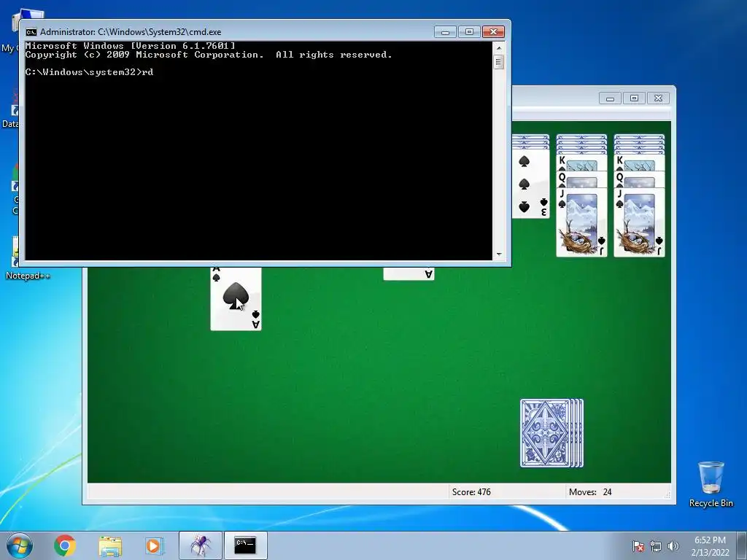This screenshot has width=747, height=560.
Task: Click the 3 of spades card
Action: [531, 184]
